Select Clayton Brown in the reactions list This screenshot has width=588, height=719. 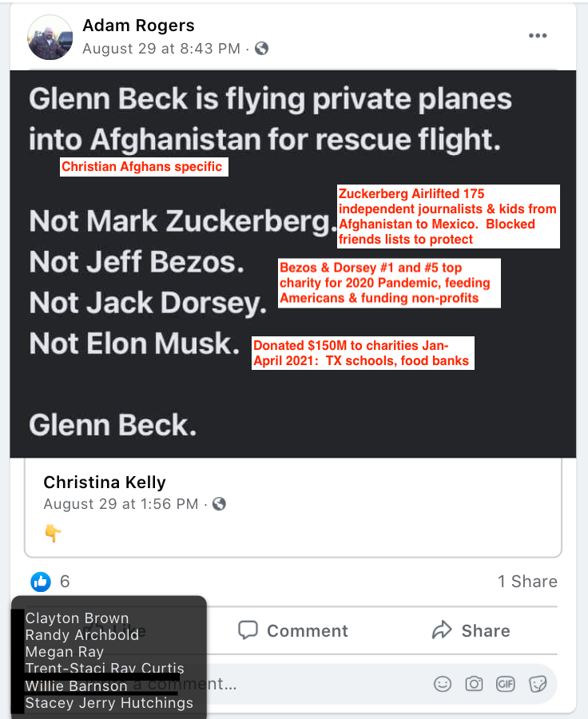tap(77, 618)
